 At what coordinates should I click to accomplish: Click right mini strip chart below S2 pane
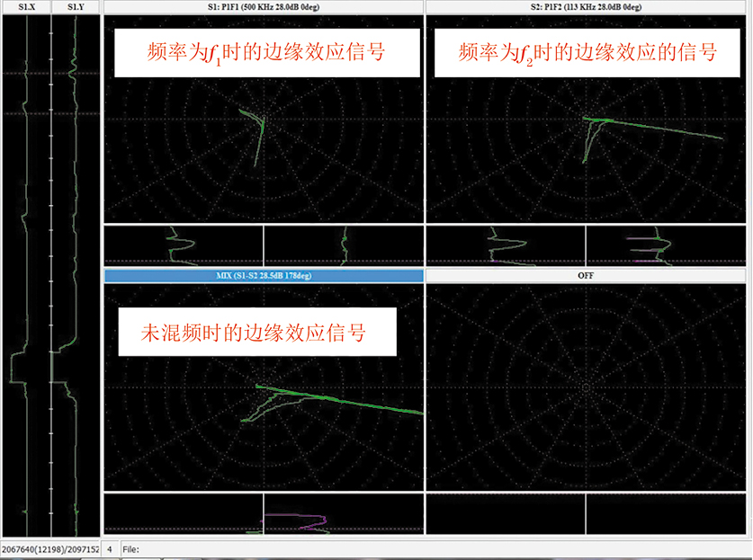click(x=668, y=245)
